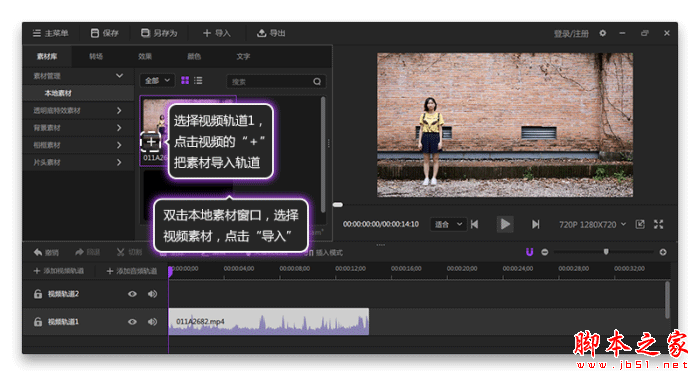Click the 00:00:00:00/00:00:14:10 timecode
700x376 pixels.
click(x=381, y=224)
